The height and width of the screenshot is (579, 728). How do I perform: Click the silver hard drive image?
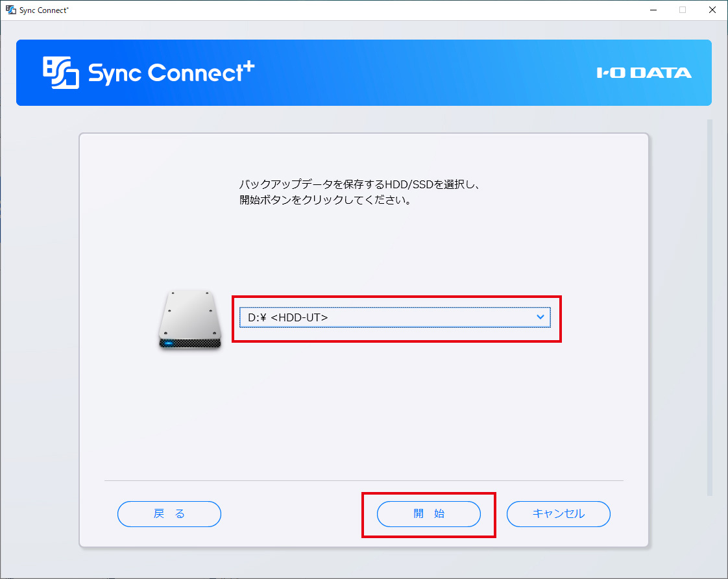pyautogui.click(x=190, y=319)
